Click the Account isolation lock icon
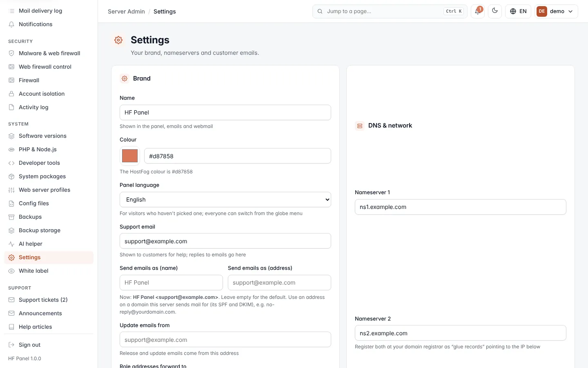 coord(11,94)
